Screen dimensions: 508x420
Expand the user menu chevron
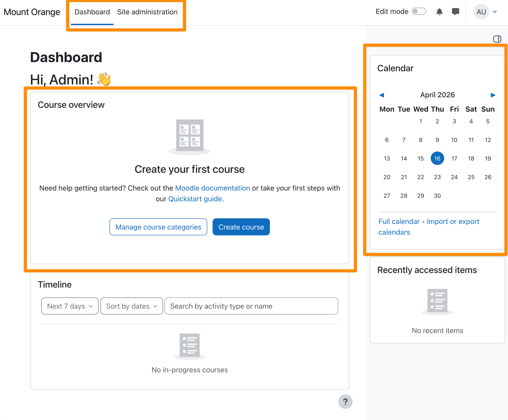tap(495, 12)
